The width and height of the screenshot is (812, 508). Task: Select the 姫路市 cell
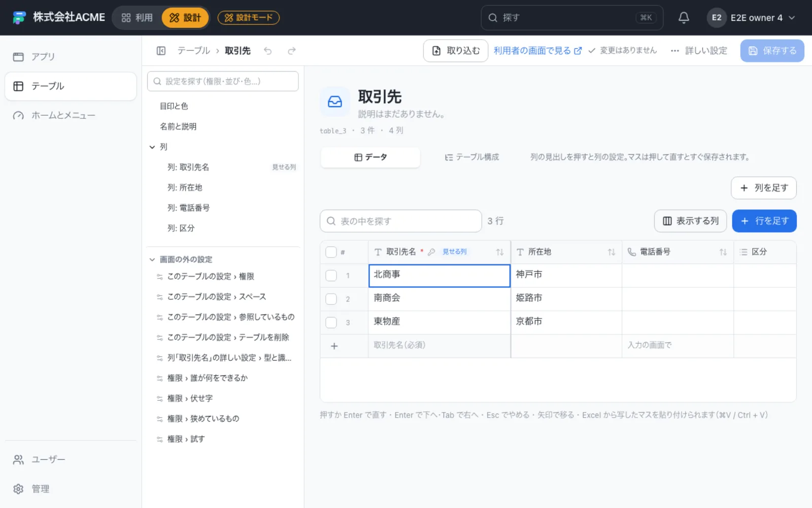coord(566,299)
